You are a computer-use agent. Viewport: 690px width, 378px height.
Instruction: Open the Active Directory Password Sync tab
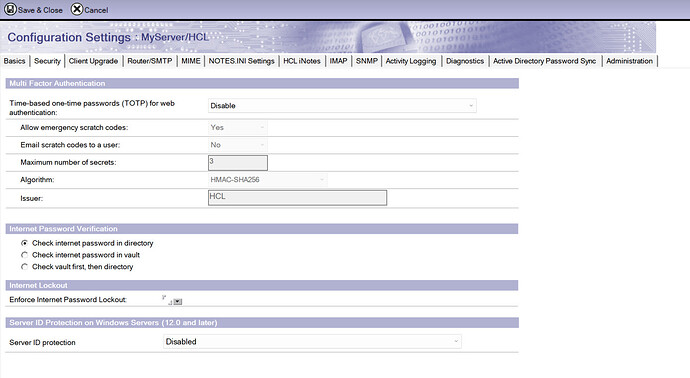(544, 61)
